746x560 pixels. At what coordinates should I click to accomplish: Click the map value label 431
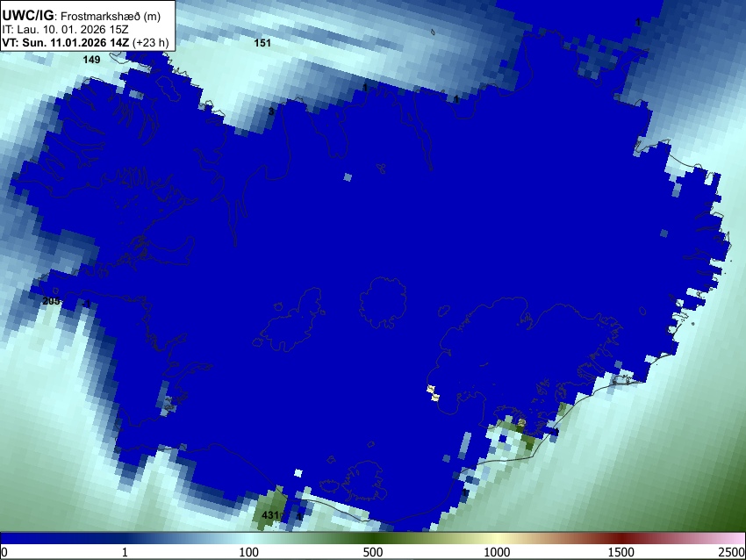(x=269, y=515)
